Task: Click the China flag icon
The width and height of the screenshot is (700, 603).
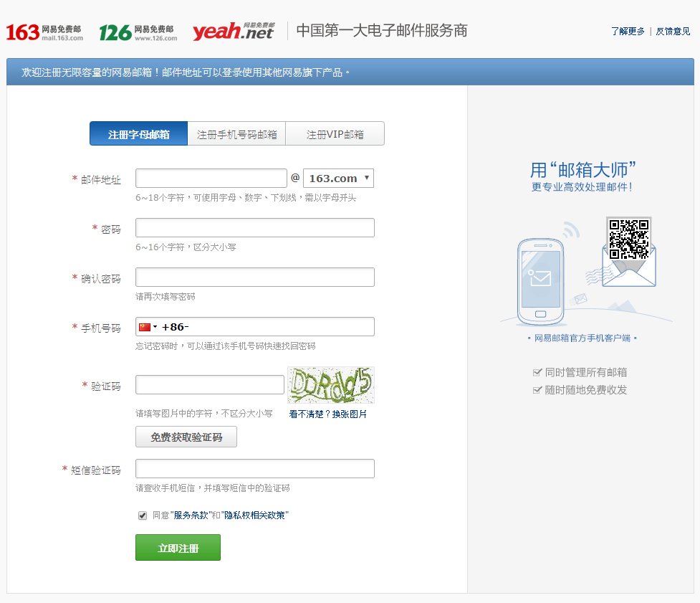Action: pyautogui.click(x=145, y=327)
